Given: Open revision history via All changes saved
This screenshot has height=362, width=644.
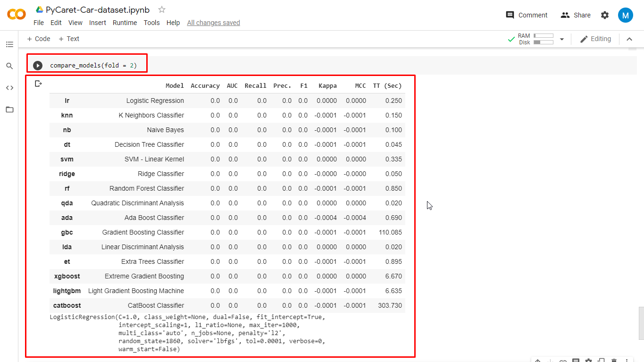Looking at the screenshot, I should [213, 22].
